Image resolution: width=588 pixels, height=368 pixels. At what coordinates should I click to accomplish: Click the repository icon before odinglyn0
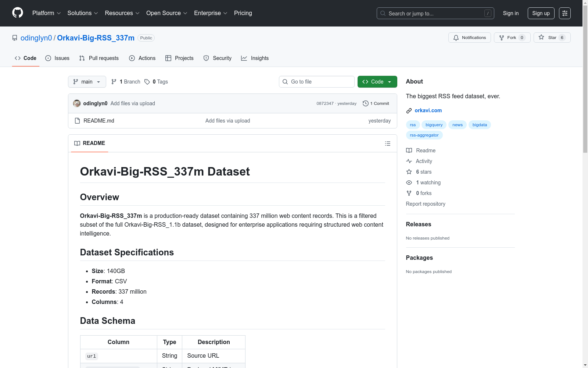(x=15, y=38)
